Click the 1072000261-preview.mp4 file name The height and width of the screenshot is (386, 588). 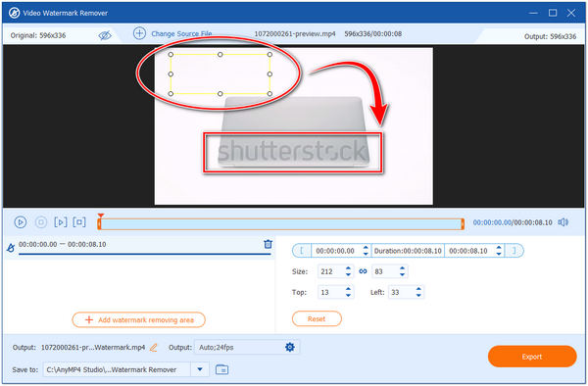[295, 33]
